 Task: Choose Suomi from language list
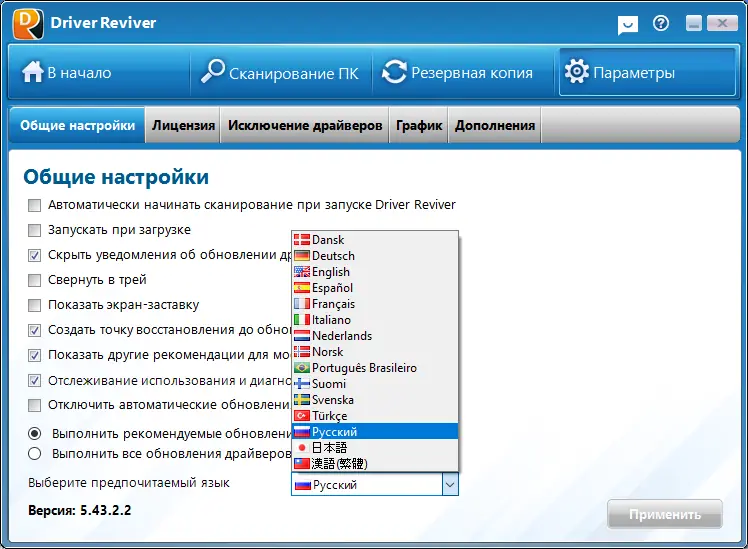point(375,383)
